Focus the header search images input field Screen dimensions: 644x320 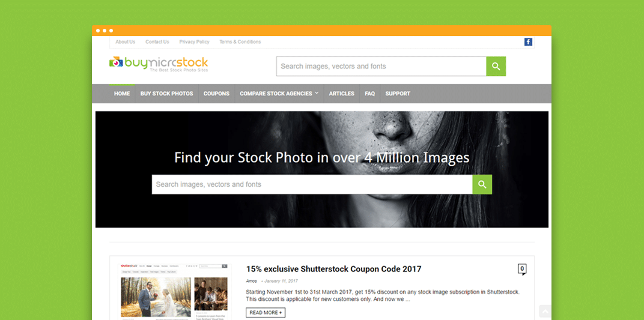(381, 67)
